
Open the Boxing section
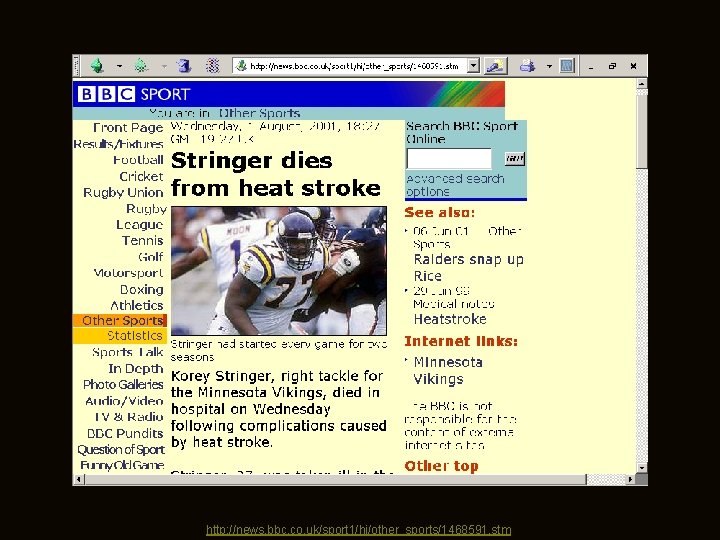pos(141,289)
